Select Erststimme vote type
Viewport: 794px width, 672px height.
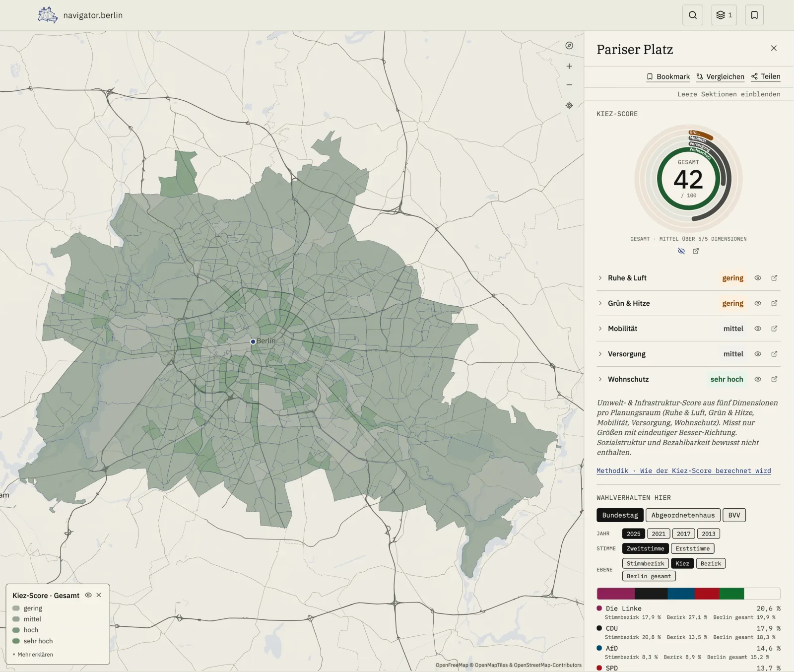tap(692, 548)
